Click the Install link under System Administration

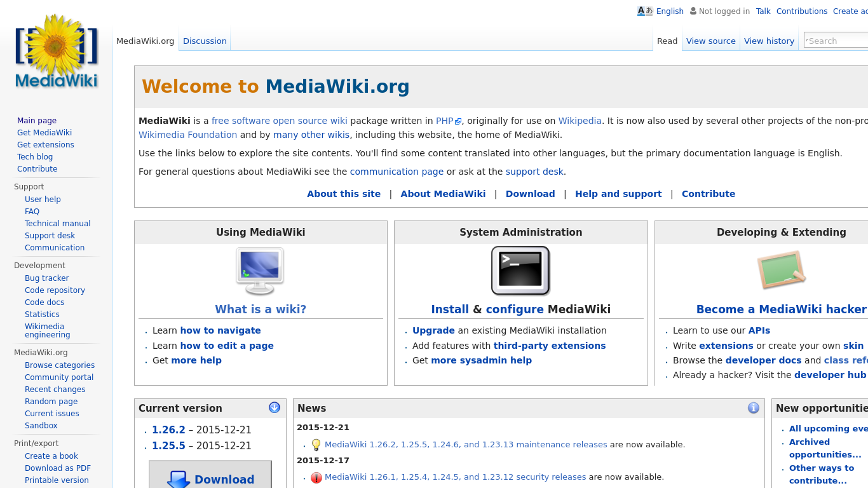click(x=450, y=309)
